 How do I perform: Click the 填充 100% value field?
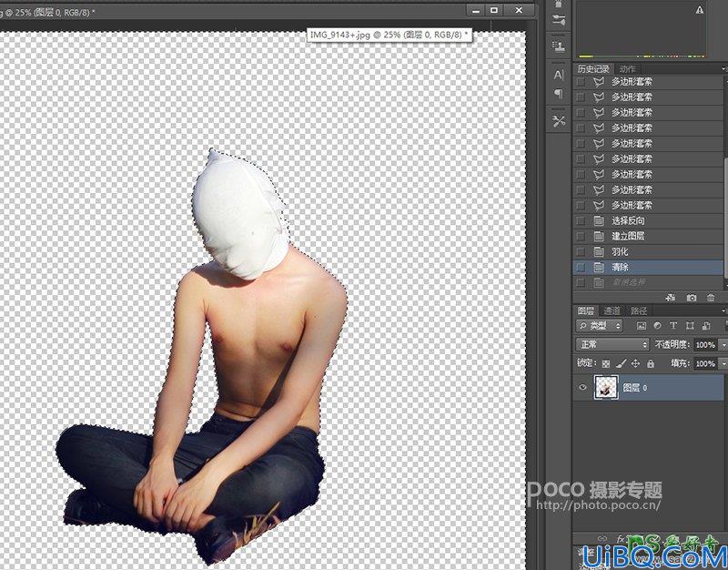click(x=705, y=363)
